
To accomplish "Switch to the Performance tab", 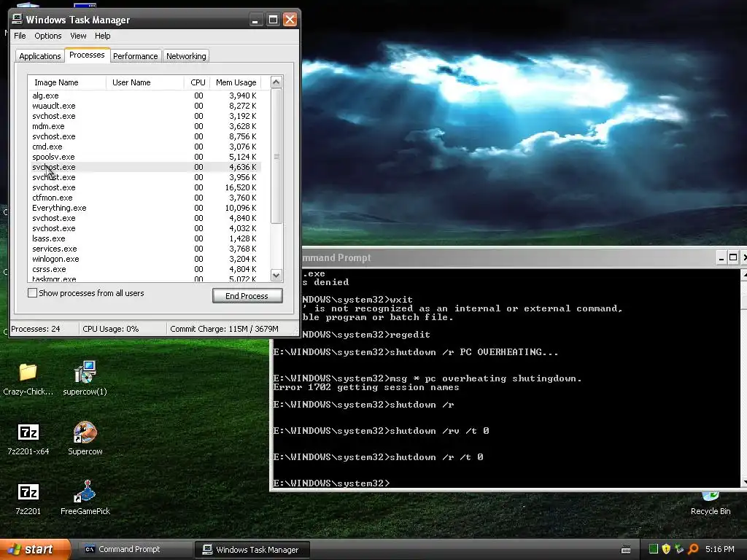I will pos(135,55).
